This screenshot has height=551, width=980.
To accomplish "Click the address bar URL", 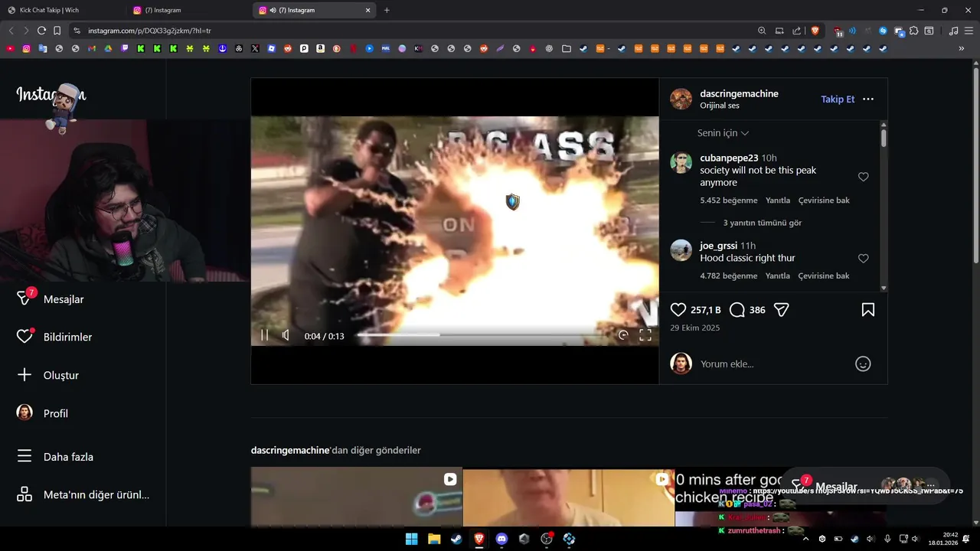I will (149, 31).
